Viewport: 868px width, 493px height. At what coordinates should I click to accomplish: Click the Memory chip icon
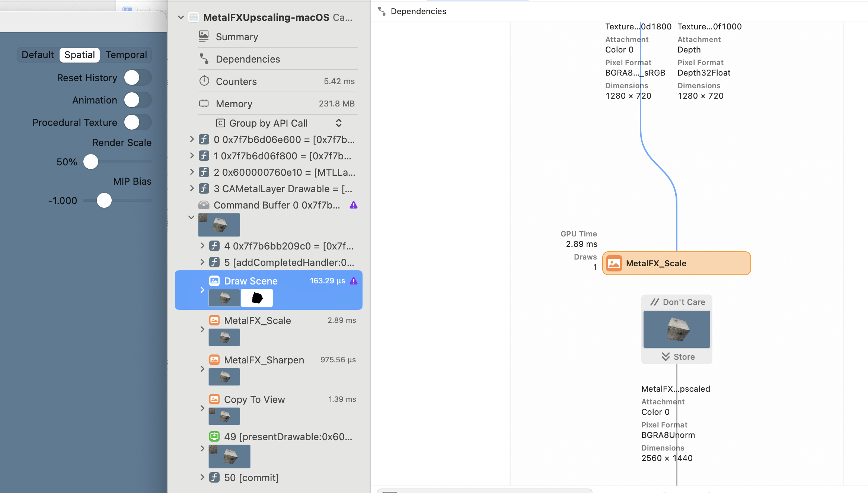[x=204, y=104]
